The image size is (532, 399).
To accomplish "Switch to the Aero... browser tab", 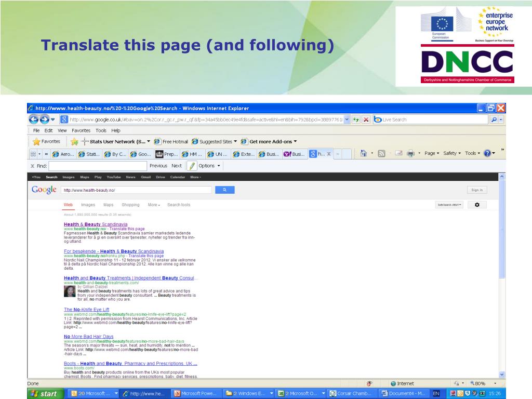I will 63,154.
